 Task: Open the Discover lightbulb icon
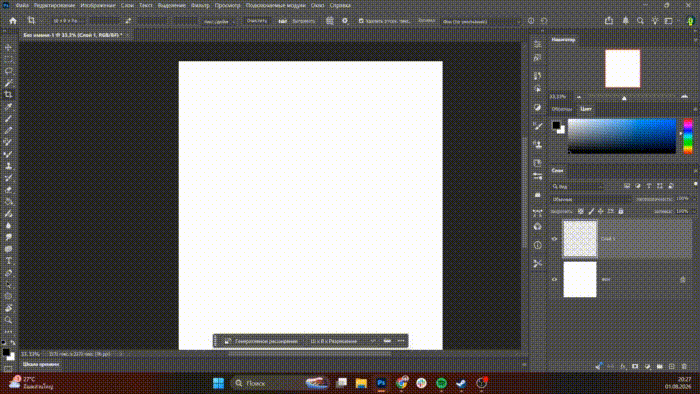[x=655, y=21]
